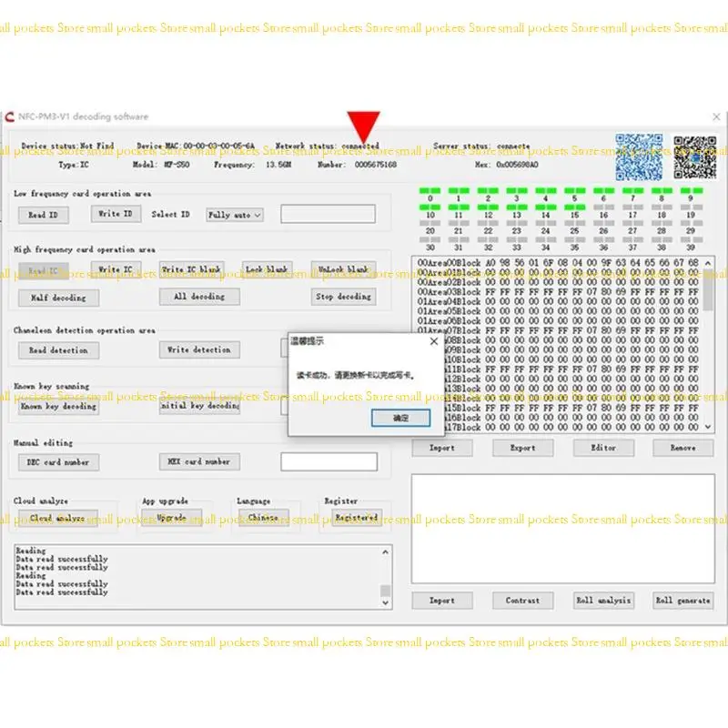Confirm the dialog with 确定 button
Viewport: 728px width, 728px height.
pyautogui.click(x=400, y=418)
